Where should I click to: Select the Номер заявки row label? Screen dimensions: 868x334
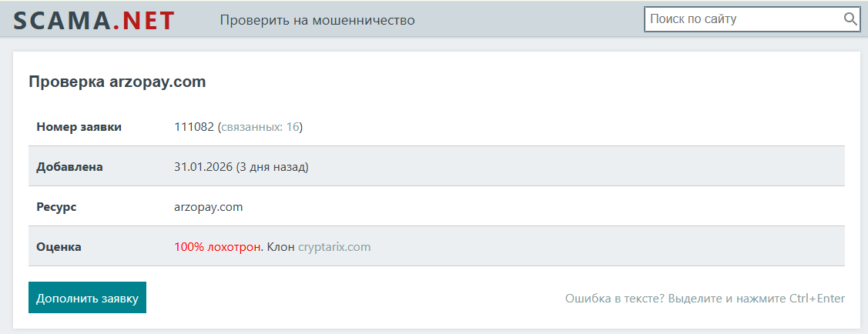pos(79,127)
